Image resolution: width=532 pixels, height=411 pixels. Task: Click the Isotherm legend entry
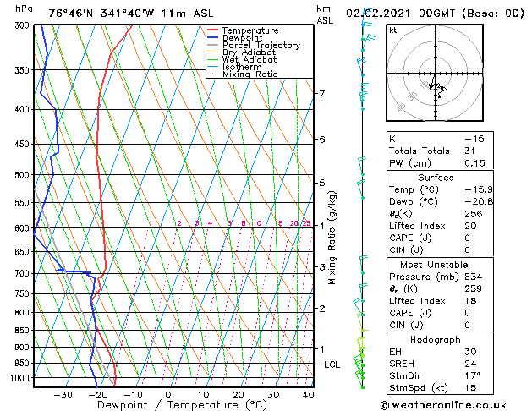[x=242, y=67]
